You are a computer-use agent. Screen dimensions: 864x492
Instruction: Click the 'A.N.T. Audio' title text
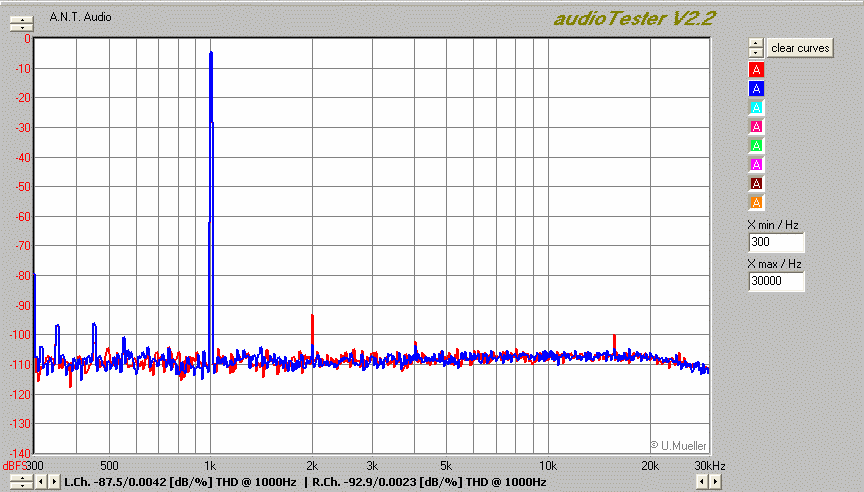click(80, 17)
